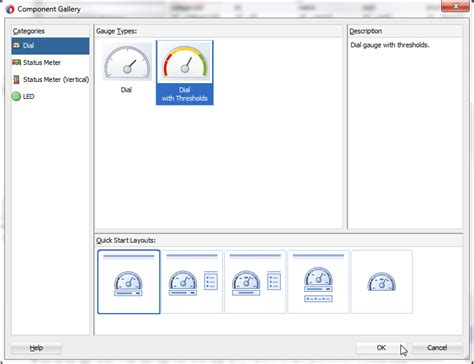Select the Dial category
Viewport: 474px width, 364px height.
pos(50,46)
